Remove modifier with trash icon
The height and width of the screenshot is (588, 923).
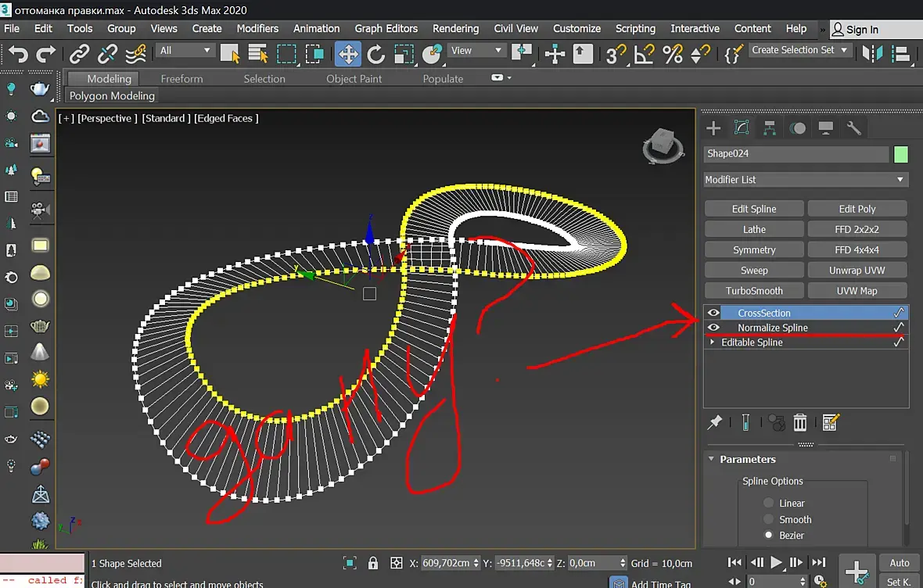point(800,423)
